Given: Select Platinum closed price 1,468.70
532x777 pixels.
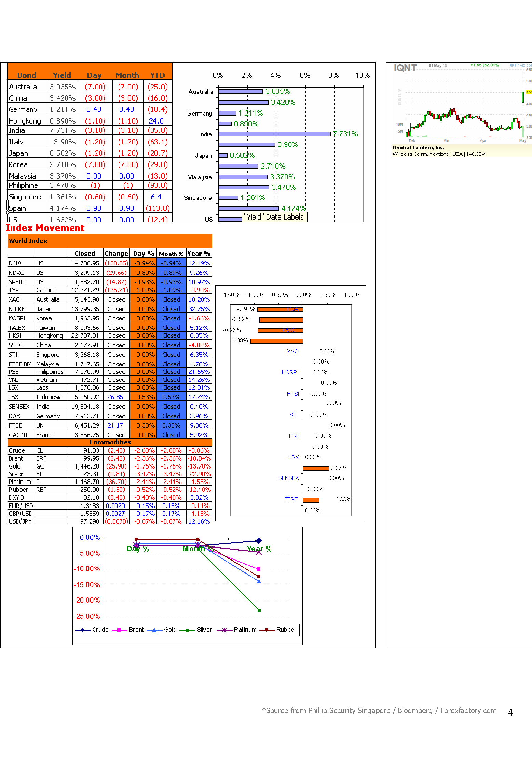Looking at the screenshot, I should 87,482.
